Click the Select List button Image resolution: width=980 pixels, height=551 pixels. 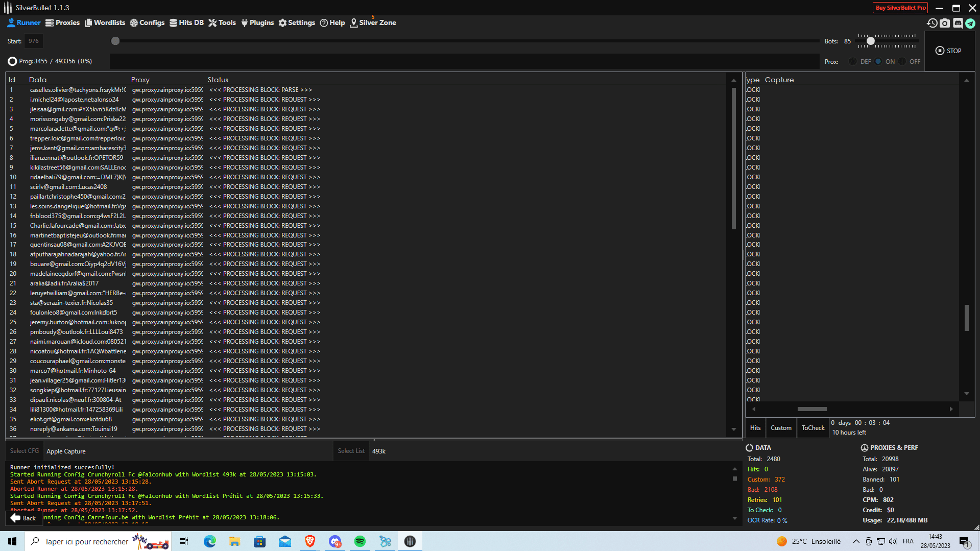351,451
